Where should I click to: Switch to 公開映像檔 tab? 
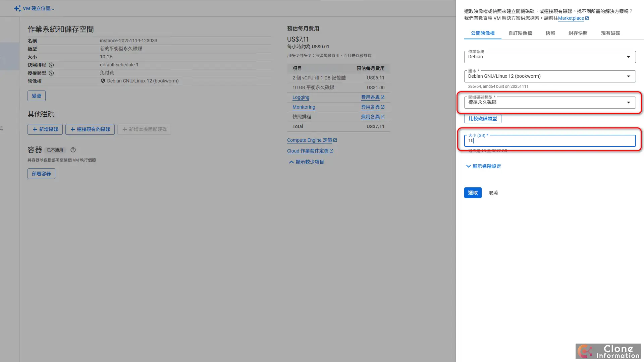(483, 33)
